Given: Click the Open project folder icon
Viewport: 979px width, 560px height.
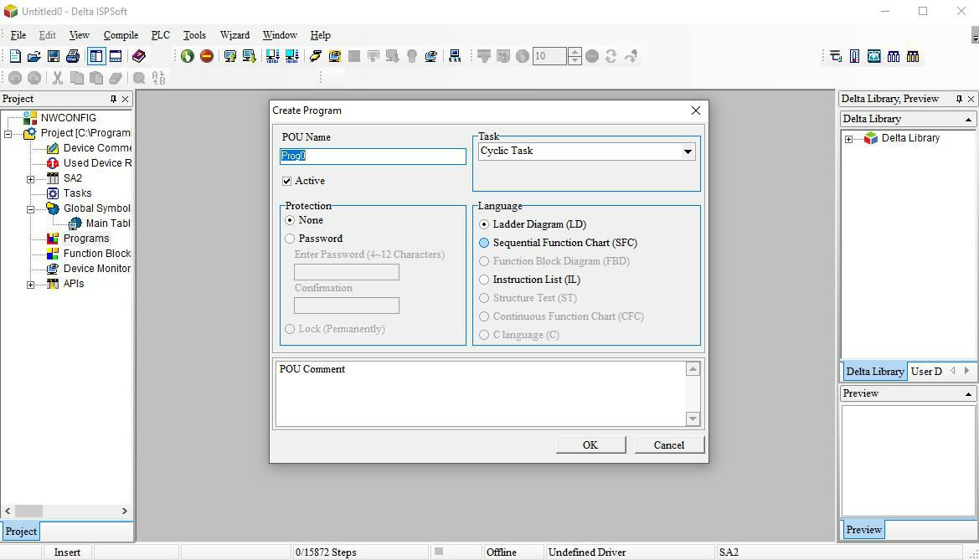Looking at the screenshot, I should (34, 56).
